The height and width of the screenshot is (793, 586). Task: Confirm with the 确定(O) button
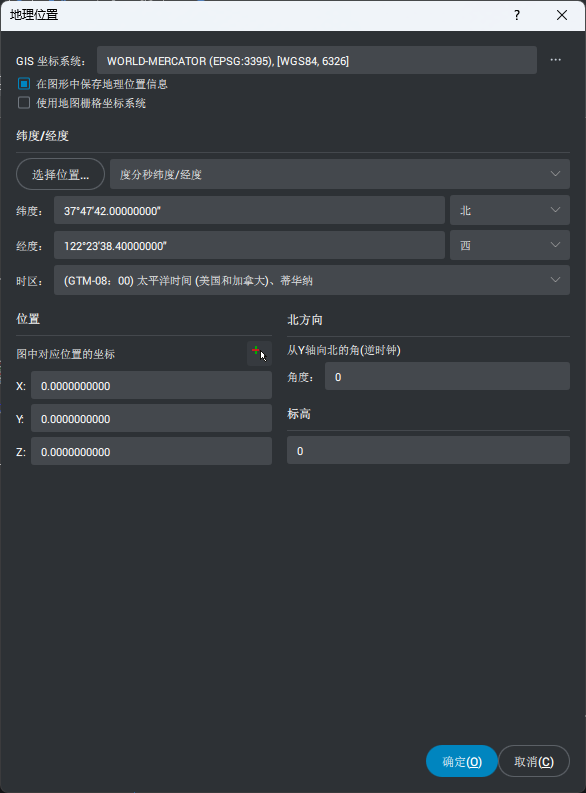tap(462, 761)
